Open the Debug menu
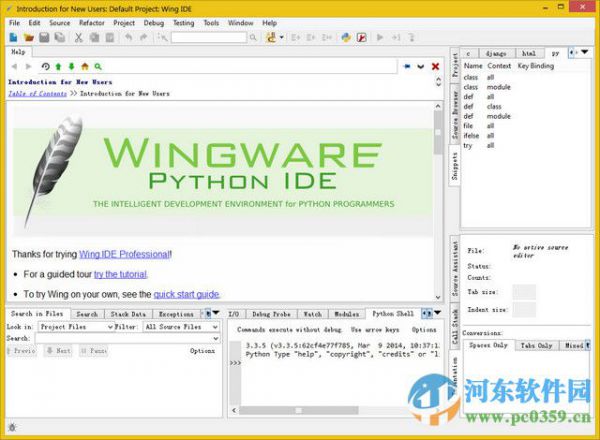Viewport: 600px width, 440px height. 154,23
